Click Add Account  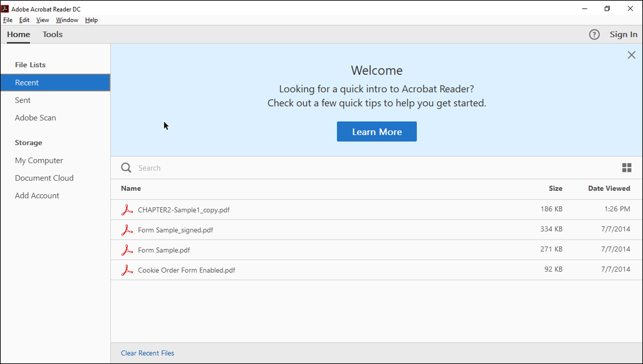37,196
